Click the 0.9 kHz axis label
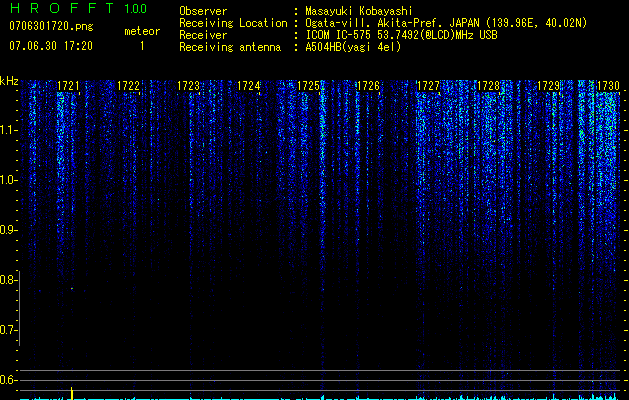This screenshot has width=629, height=400. click(8, 230)
